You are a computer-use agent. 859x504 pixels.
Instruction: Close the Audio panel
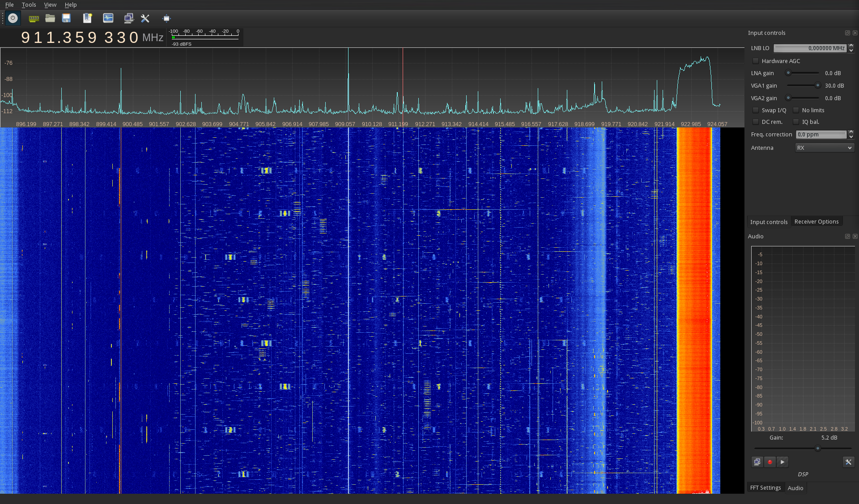click(855, 237)
